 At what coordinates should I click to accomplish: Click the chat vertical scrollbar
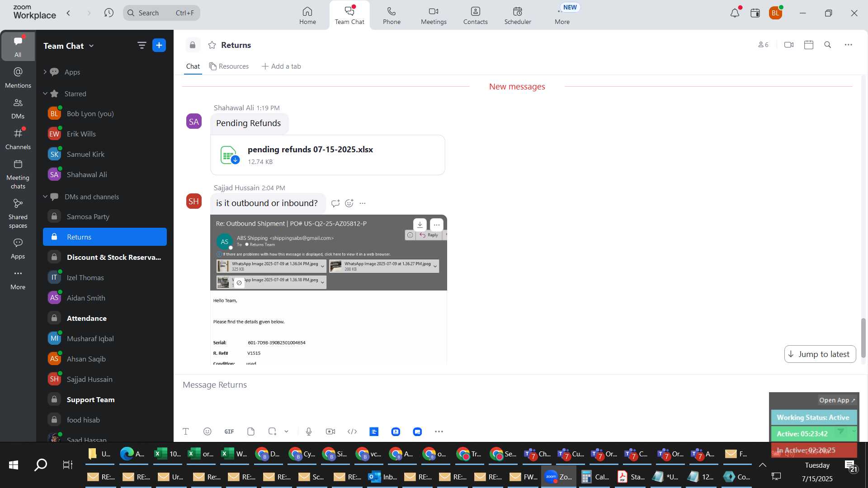(863, 338)
